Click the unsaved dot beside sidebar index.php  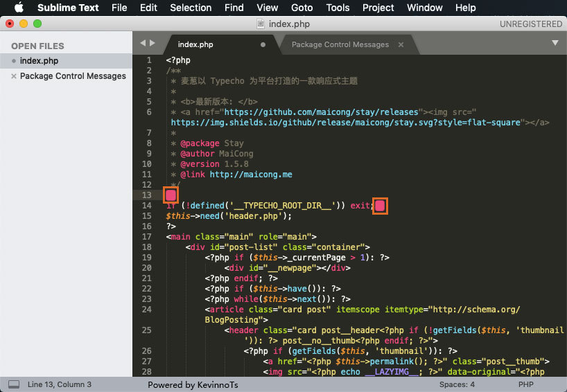click(x=14, y=61)
